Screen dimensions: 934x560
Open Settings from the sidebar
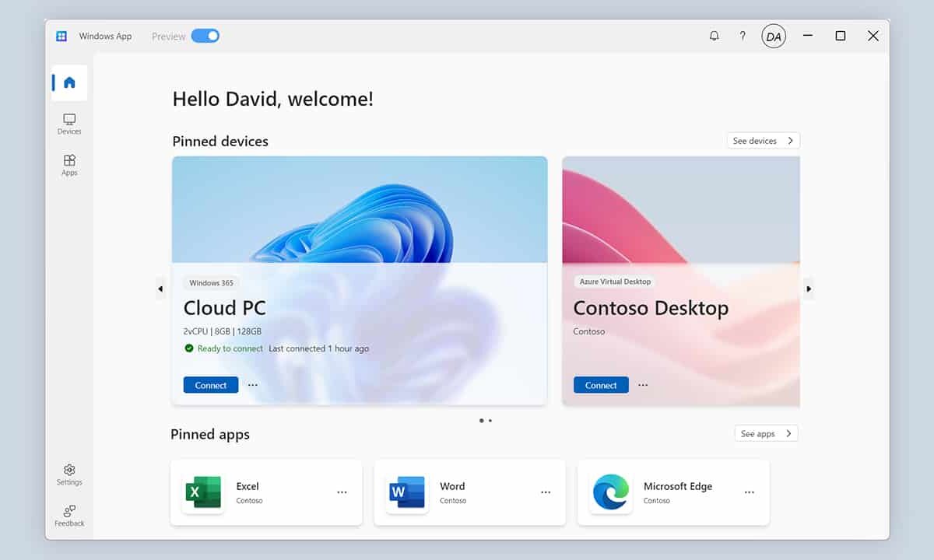tap(68, 474)
